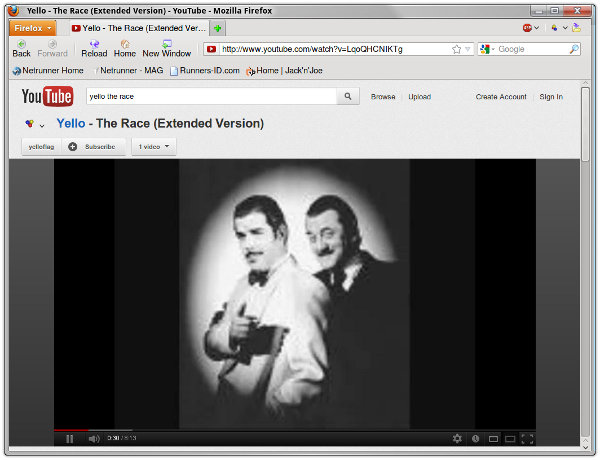The image size is (600, 460).
Task: Switch to large player size
Action: tap(510, 439)
